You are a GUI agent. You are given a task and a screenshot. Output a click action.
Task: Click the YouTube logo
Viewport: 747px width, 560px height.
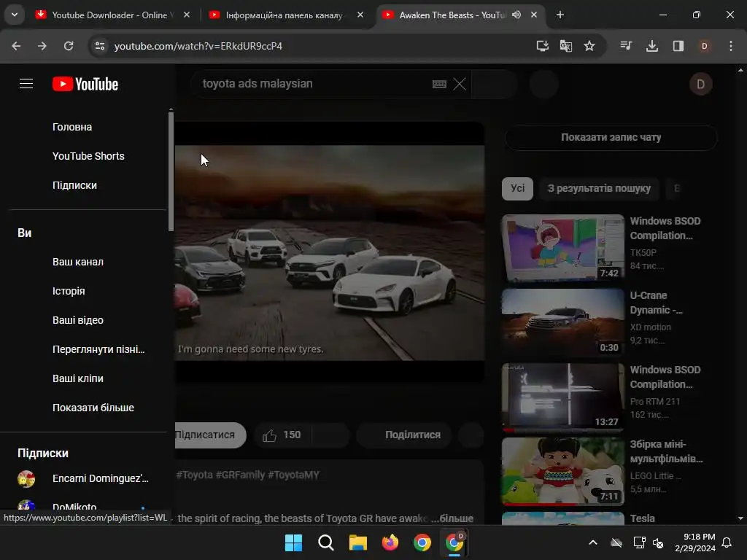click(x=85, y=84)
